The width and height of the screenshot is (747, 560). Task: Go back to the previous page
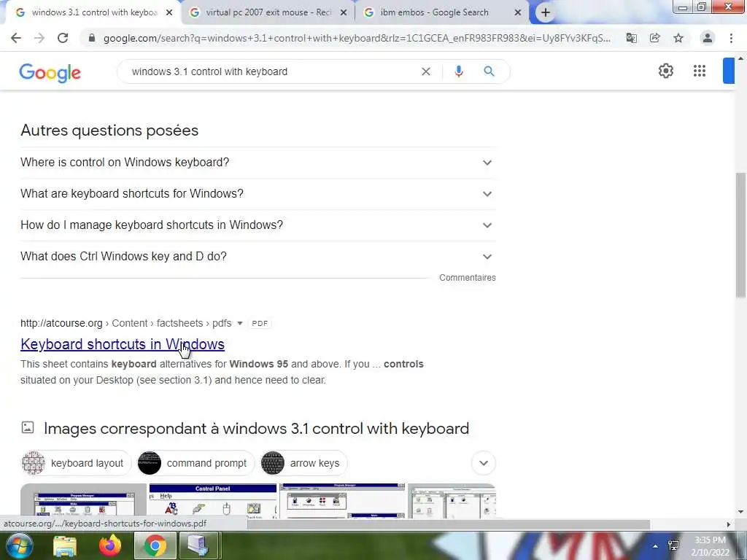coord(16,38)
